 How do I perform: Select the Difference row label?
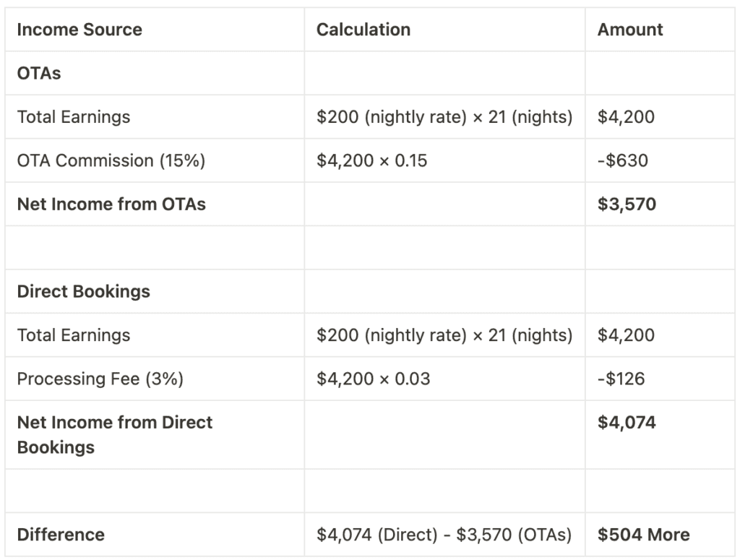[61, 535]
